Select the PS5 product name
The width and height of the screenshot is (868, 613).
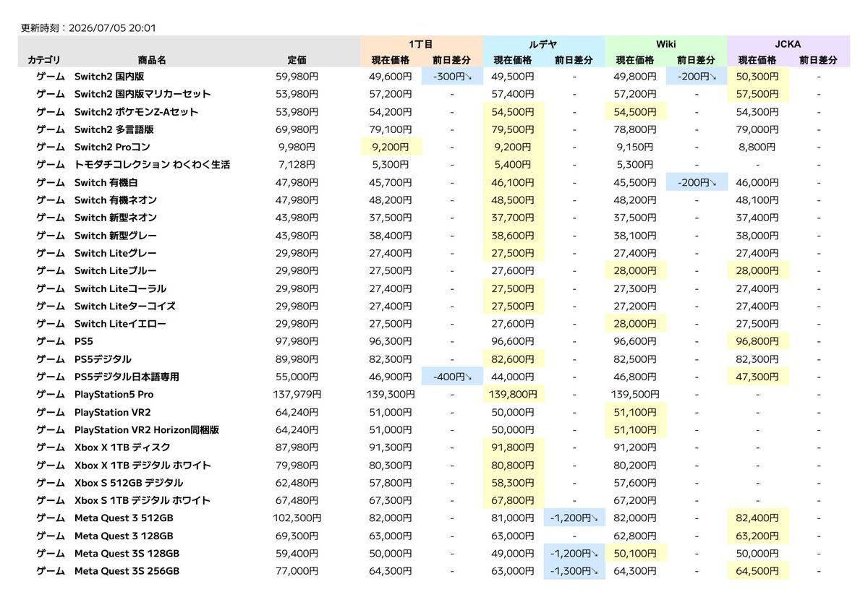click(85, 341)
